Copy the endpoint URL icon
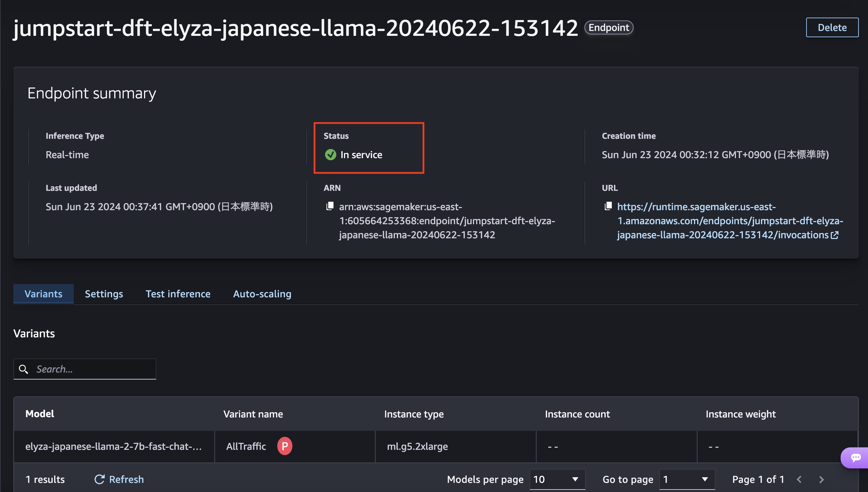 click(x=608, y=206)
